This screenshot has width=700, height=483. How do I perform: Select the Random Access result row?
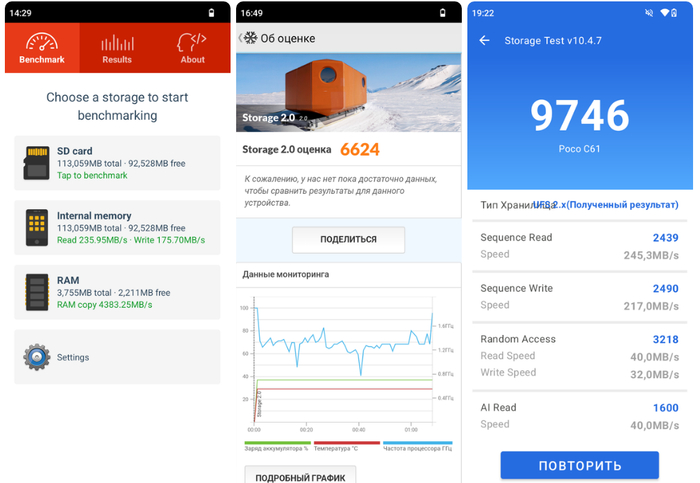[x=579, y=356]
